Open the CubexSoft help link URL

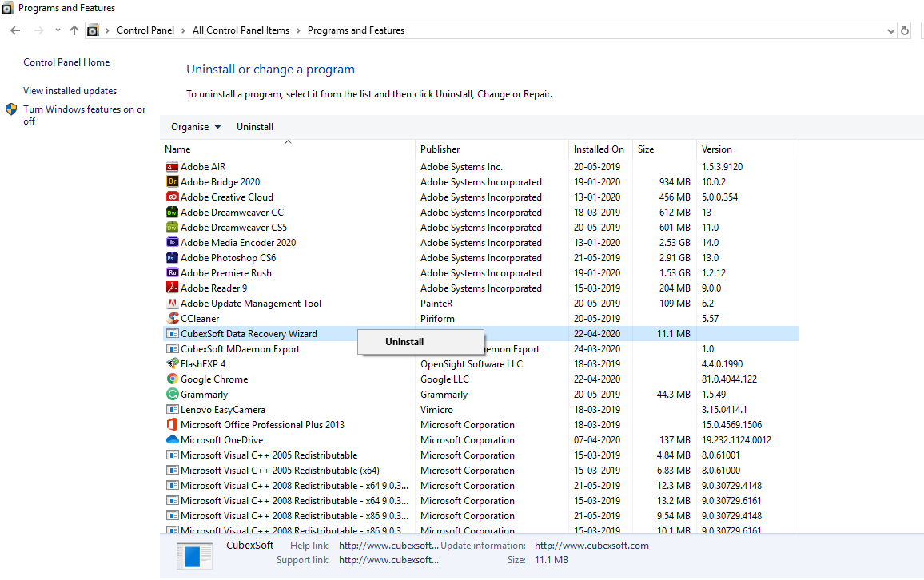[x=389, y=546]
